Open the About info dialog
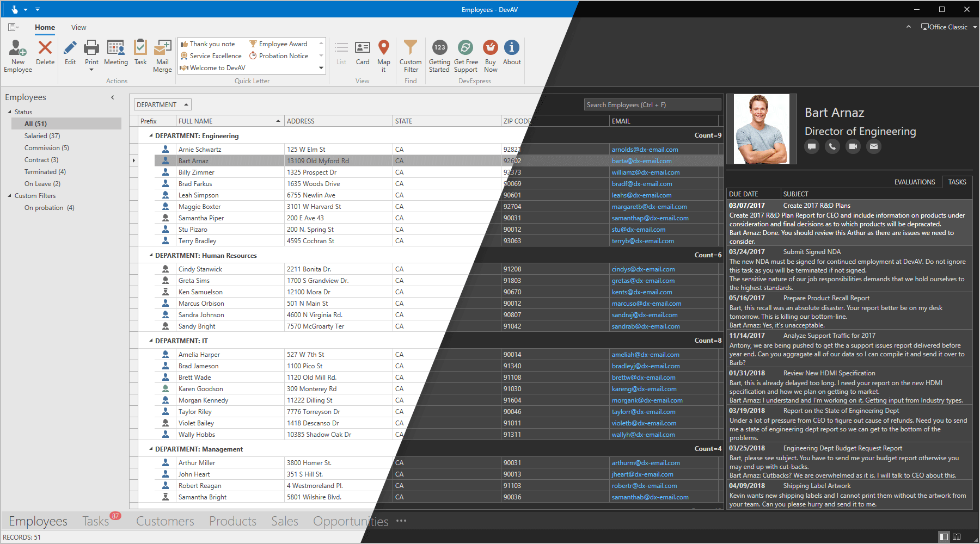This screenshot has height=544, width=980. click(512, 52)
